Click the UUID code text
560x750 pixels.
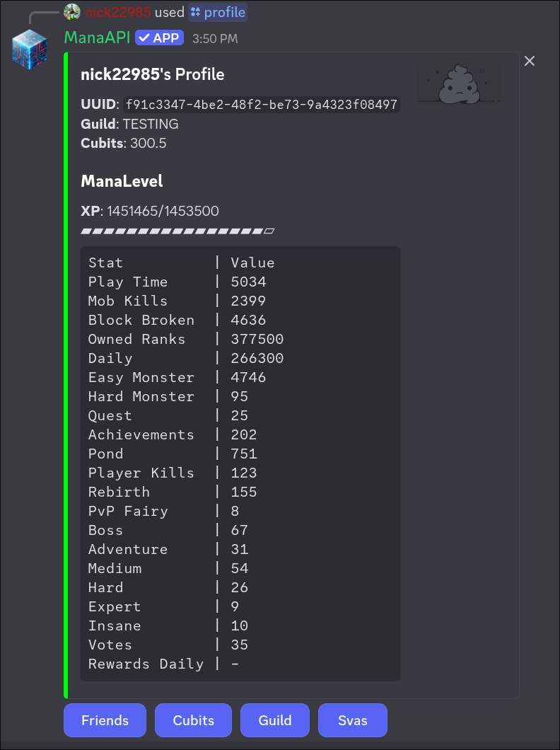(262, 105)
